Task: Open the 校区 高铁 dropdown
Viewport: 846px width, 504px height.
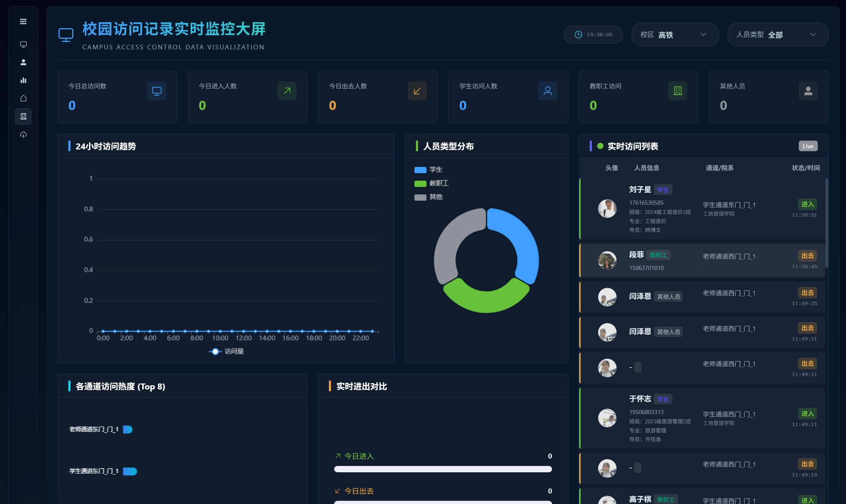Action: tap(675, 35)
